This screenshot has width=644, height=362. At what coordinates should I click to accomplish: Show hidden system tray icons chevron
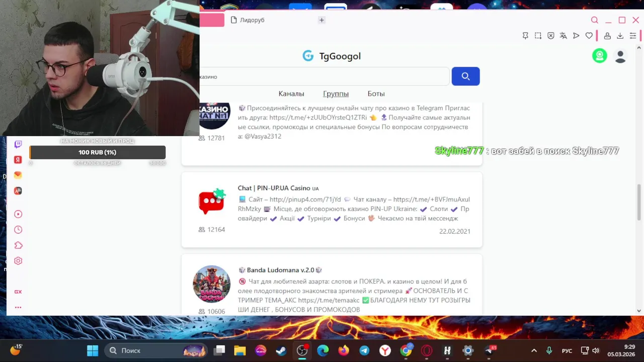point(534,350)
